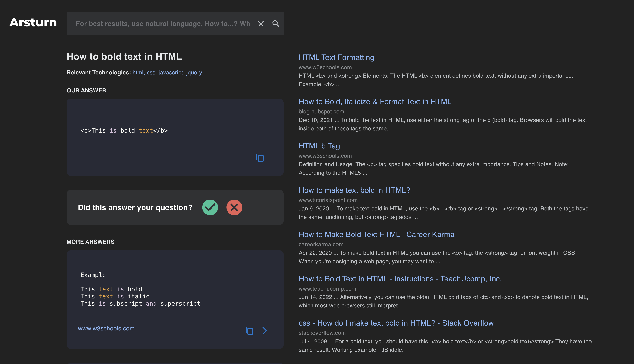Visit www.w3schools.com source link
The height and width of the screenshot is (364, 634).
[106, 328]
